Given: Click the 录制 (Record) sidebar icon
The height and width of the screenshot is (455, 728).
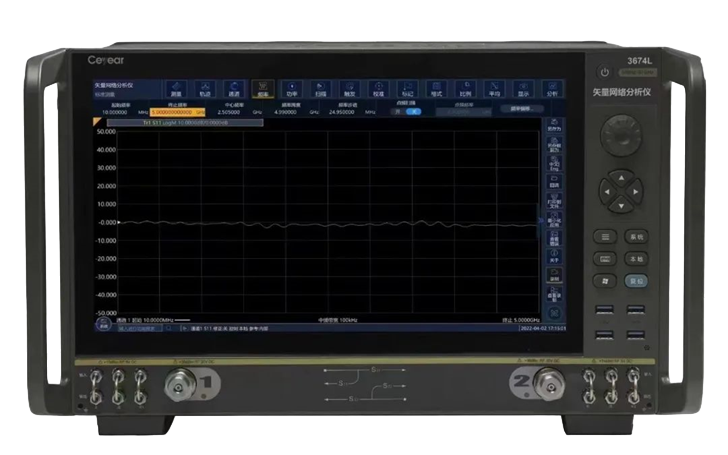Looking at the screenshot, I should coord(554,275).
